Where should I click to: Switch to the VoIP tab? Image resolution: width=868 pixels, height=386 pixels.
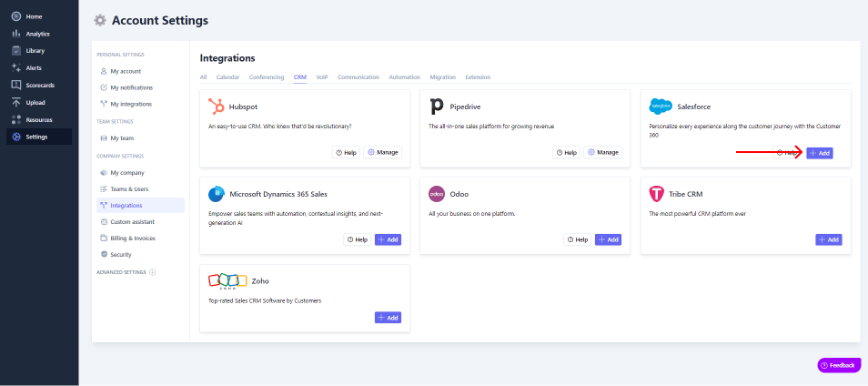(322, 77)
